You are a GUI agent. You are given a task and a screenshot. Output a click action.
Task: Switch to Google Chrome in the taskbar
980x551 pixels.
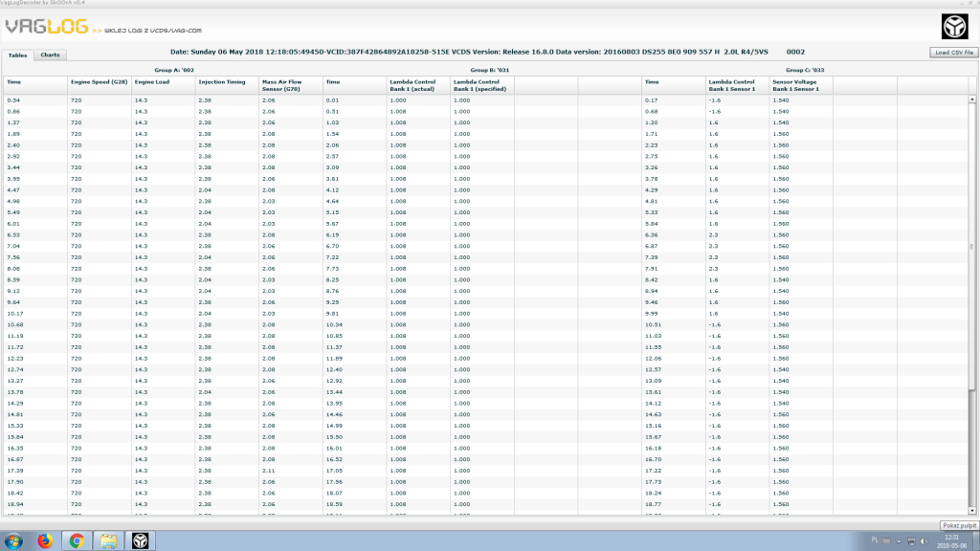click(x=77, y=541)
